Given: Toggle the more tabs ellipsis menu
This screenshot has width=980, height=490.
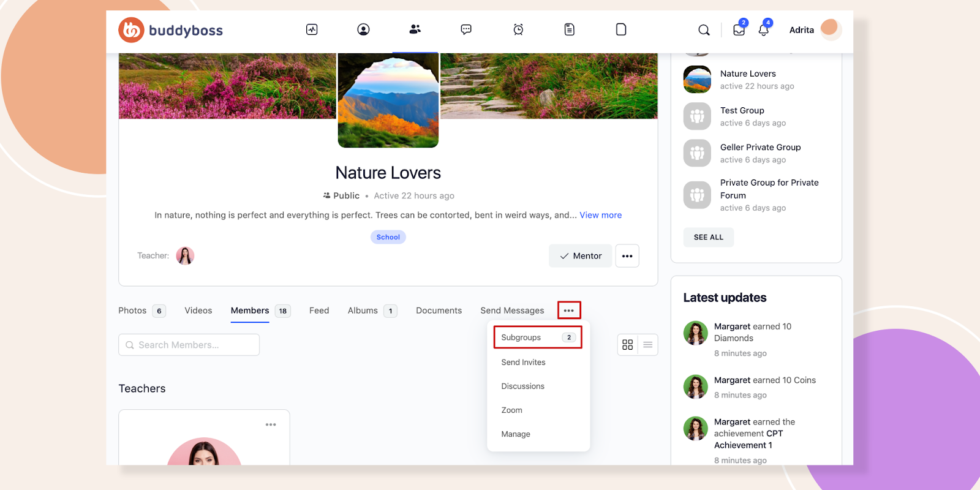Looking at the screenshot, I should pyautogui.click(x=569, y=311).
